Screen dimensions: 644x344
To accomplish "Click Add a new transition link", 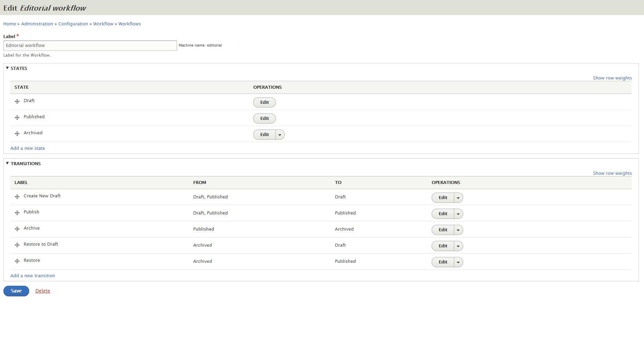I will click(33, 276).
